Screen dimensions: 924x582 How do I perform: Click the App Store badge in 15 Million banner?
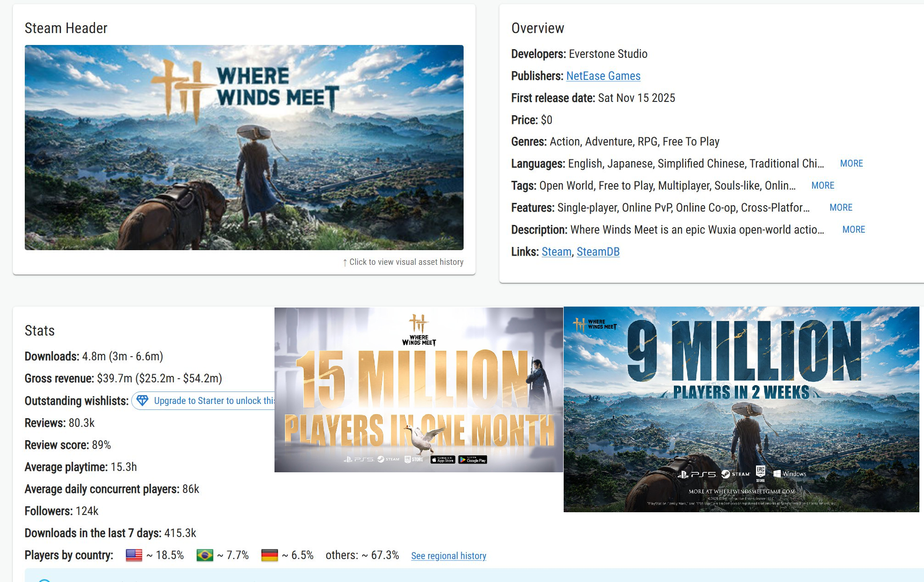click(442, 460)
